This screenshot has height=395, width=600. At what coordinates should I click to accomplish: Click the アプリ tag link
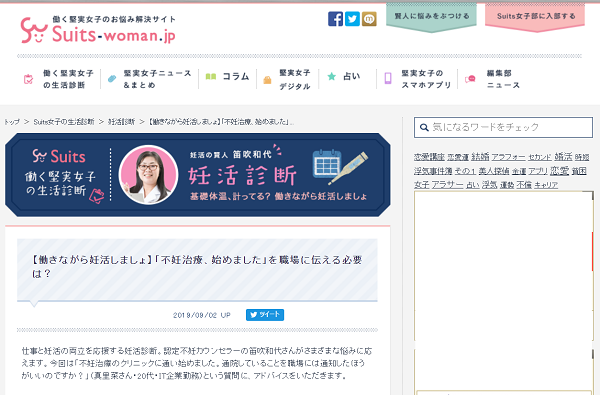coord(538,171)
